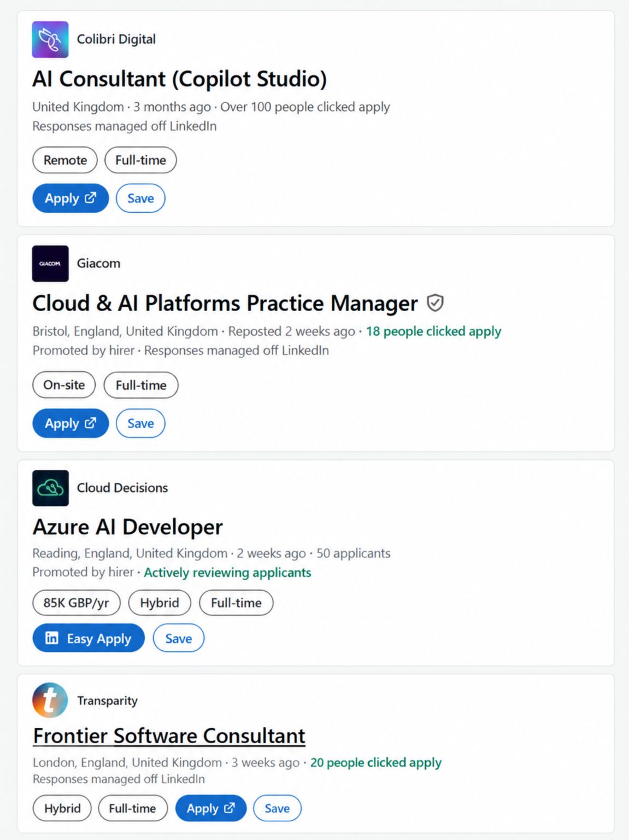629x840 pixels.
Task: Click 'Reading, England, United Kingdom' location text
Action: 130,553
